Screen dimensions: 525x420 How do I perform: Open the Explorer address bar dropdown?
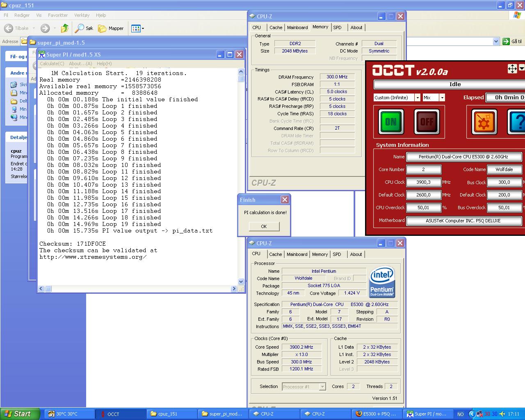pos(496,41)
